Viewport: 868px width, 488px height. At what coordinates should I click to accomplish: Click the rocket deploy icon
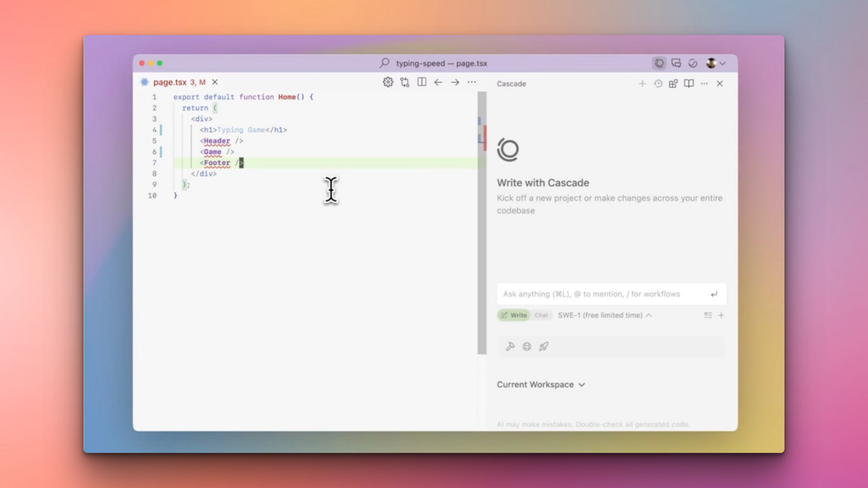click(543, 346)
